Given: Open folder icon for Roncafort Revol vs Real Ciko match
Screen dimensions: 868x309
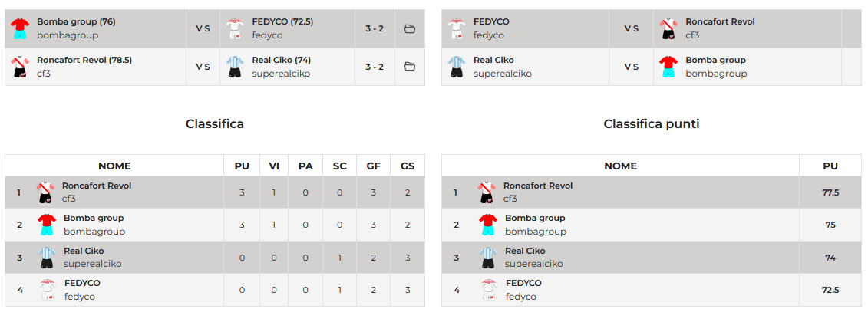Looking at the screenshot, I should (410, 67).
